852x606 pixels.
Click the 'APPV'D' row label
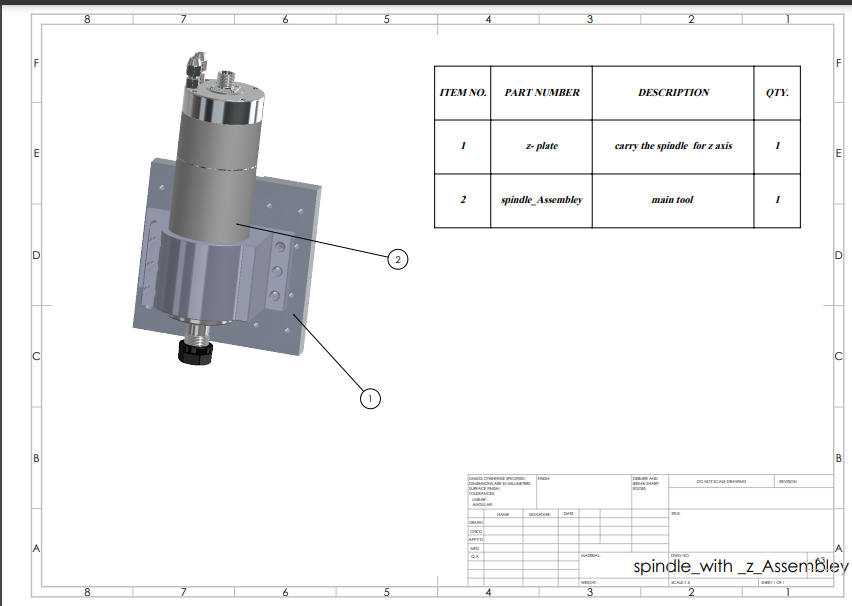coord(475,540)
